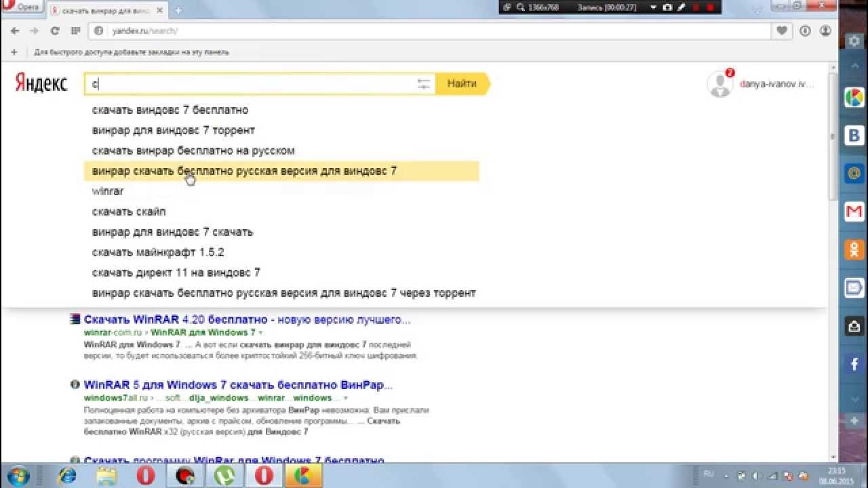
Task: Click the Яндекс logo
Action: pyautogui.click(x=41, y=83)
